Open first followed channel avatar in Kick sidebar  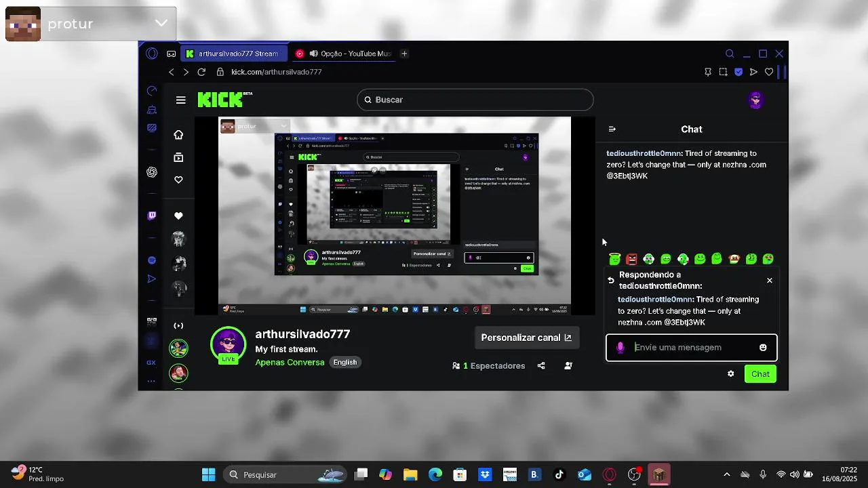(178, 239)
